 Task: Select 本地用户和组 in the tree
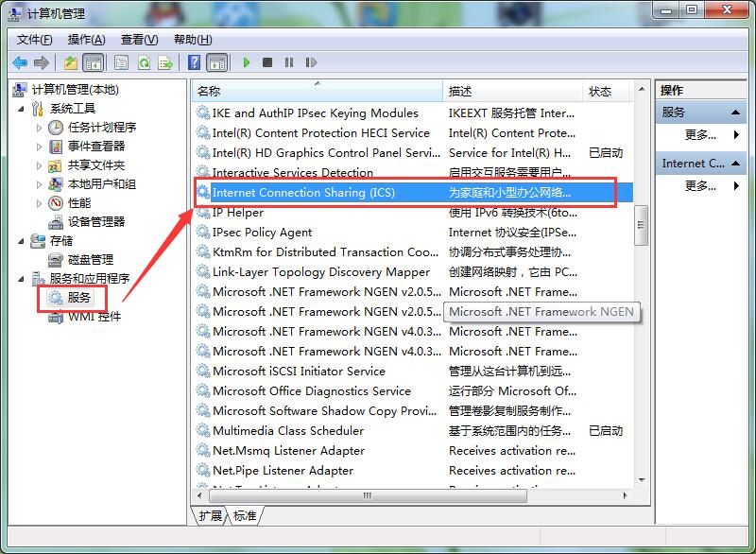click(102, 184)
